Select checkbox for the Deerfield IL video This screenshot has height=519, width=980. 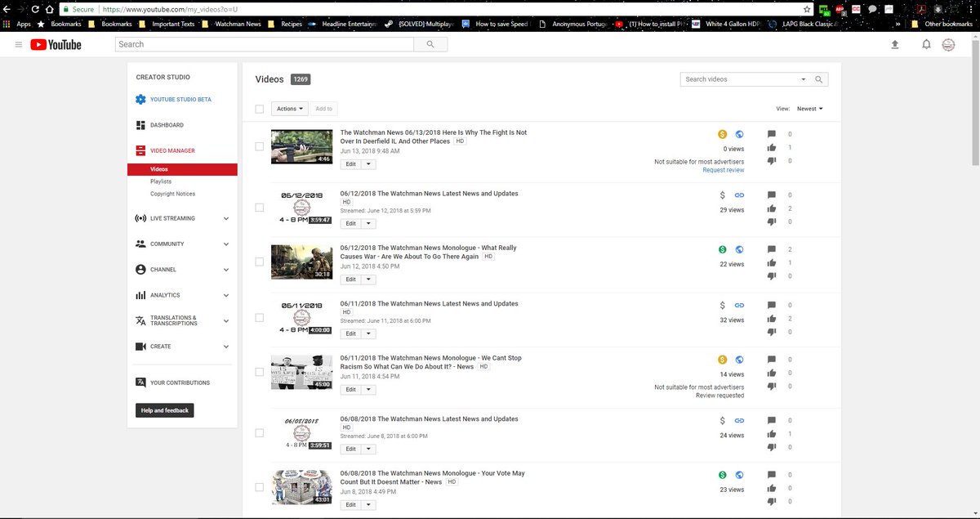pyautogui.click(x=260, y=146)
